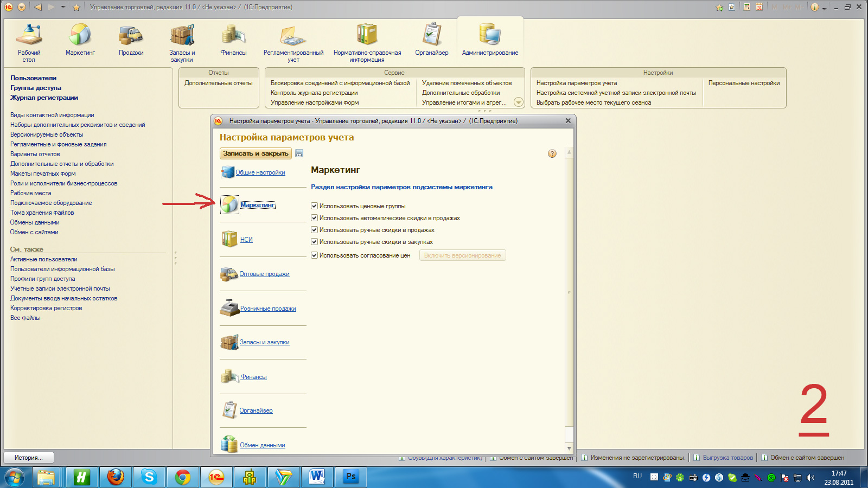Open the Маркетинг section in top panel
The width and height of the screenshot is (868, 488).
point(80,40)
